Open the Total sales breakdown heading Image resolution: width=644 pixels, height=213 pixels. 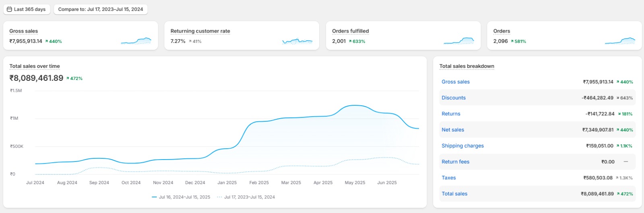466,66
